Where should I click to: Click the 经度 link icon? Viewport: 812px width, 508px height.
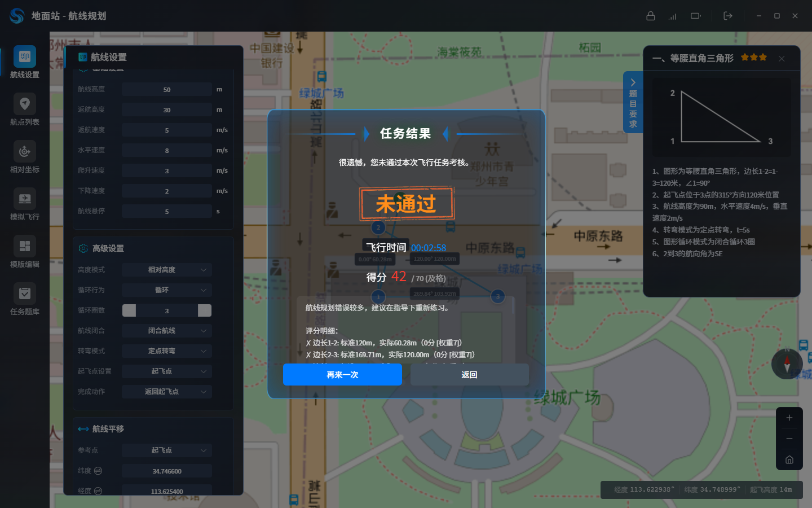tap(98, 491)
